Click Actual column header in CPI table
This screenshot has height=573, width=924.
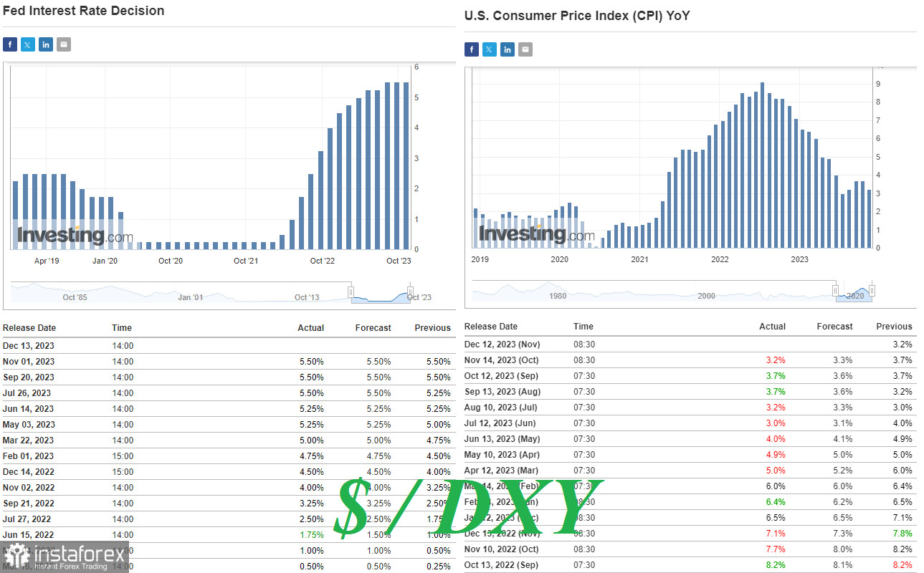pyautogui.click(x=773, y=327)
